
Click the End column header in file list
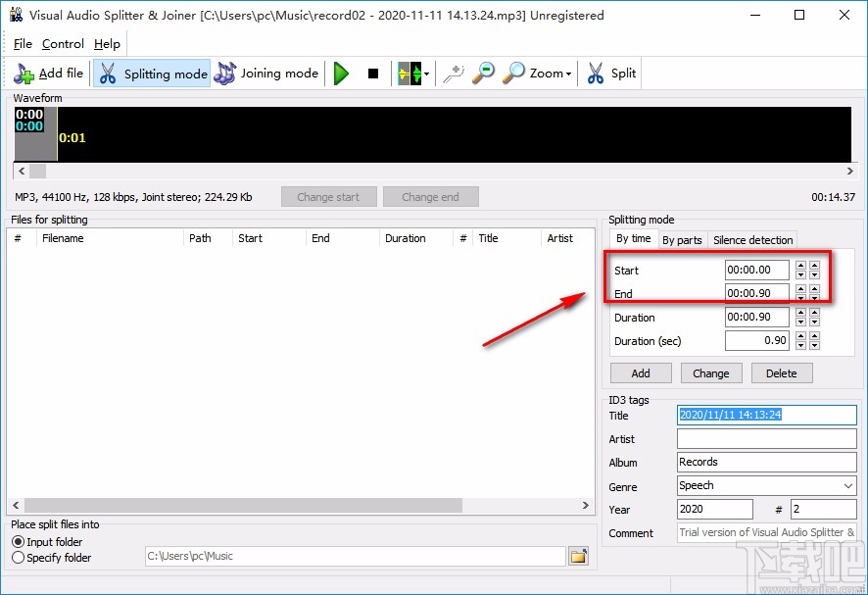tap(342, 238)
